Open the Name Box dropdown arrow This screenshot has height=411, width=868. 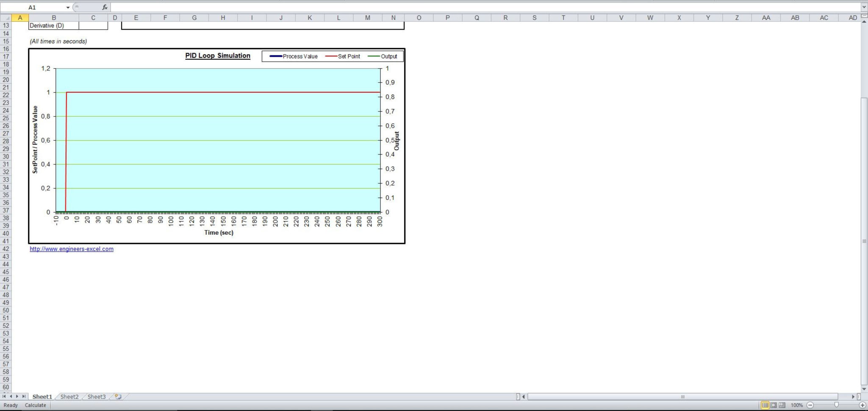click(68, 7)
